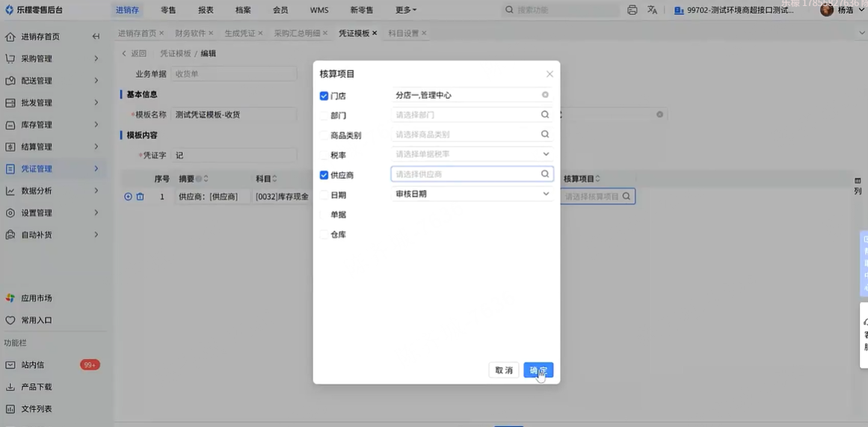Open the 日期 审核日期 dropdown
The image size is (868, 427).
546,194
